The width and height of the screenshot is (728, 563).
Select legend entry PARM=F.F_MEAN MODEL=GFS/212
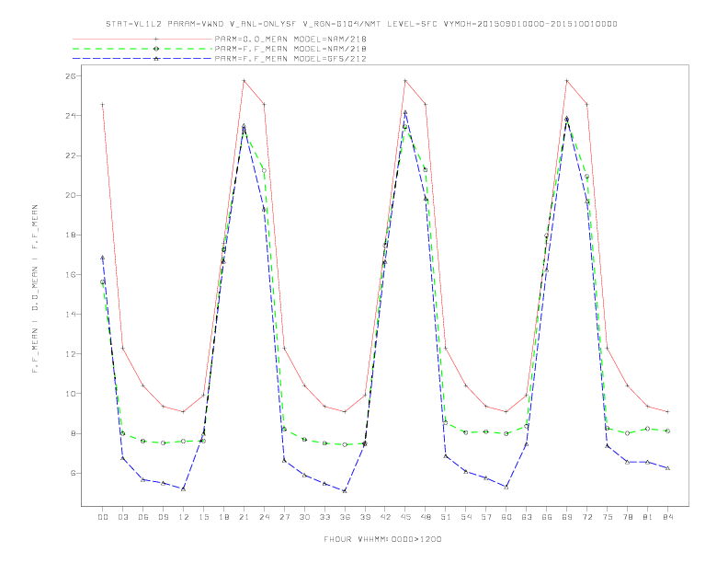290,59
